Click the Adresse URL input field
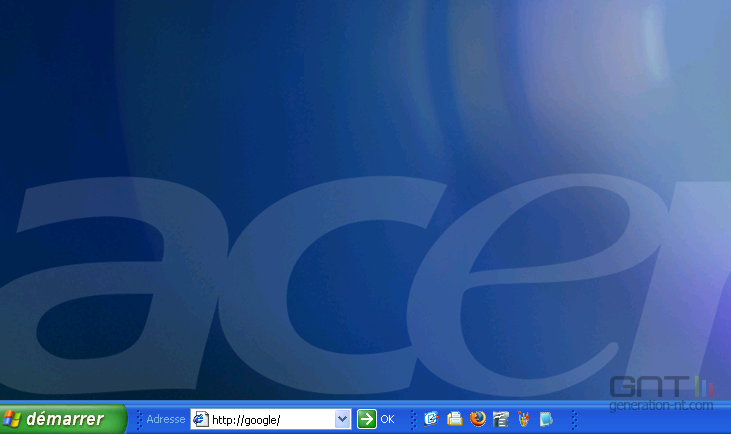 coord(270,419)
